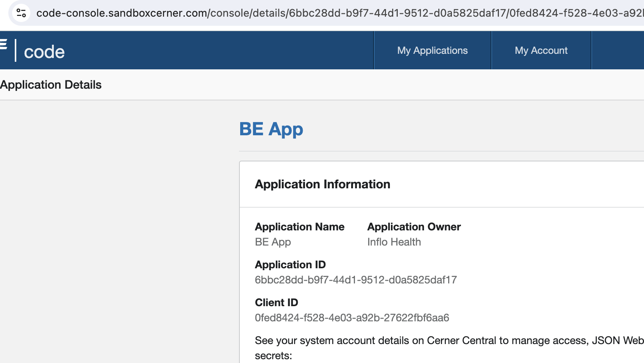The width and height of the screenshot is (644, 363).
Task: Click the cut-off header item after My Account
Action: point(618,50)
